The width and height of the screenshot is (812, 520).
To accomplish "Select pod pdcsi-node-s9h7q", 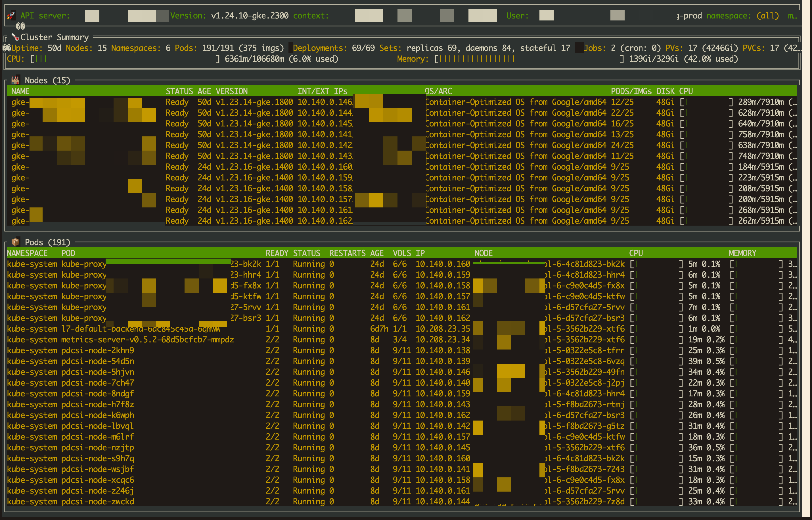I will pos(97,458).
